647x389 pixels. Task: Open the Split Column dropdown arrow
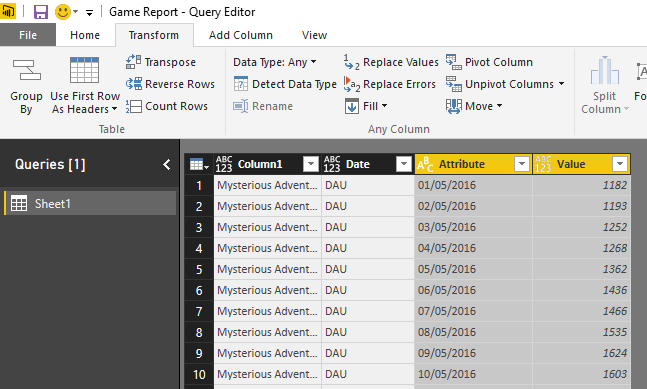pyautogui.click(x=626, y=109)
